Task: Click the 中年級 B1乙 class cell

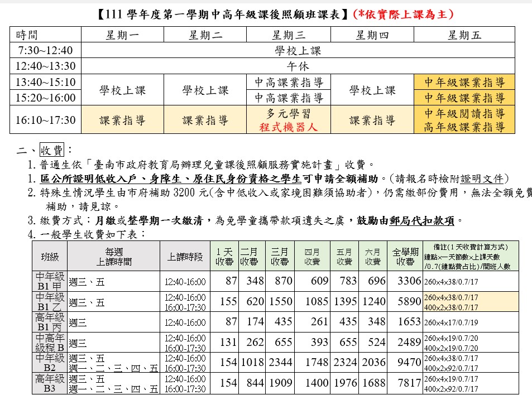Action: click(50, 302)
